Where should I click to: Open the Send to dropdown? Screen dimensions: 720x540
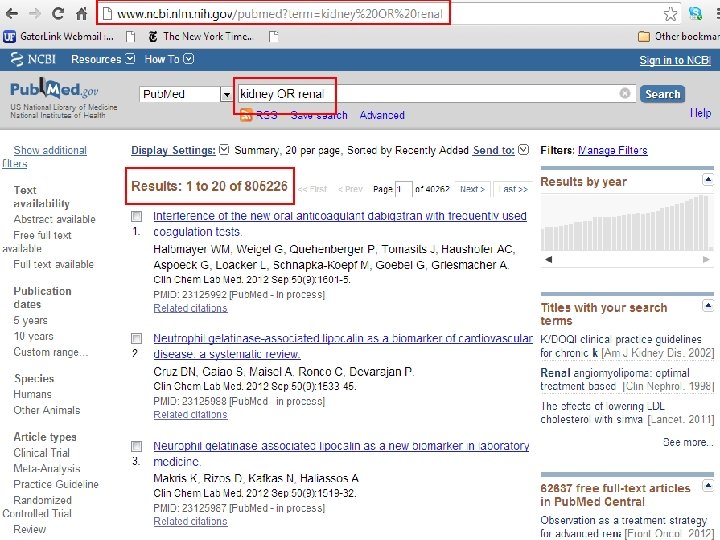click(501, 150)
